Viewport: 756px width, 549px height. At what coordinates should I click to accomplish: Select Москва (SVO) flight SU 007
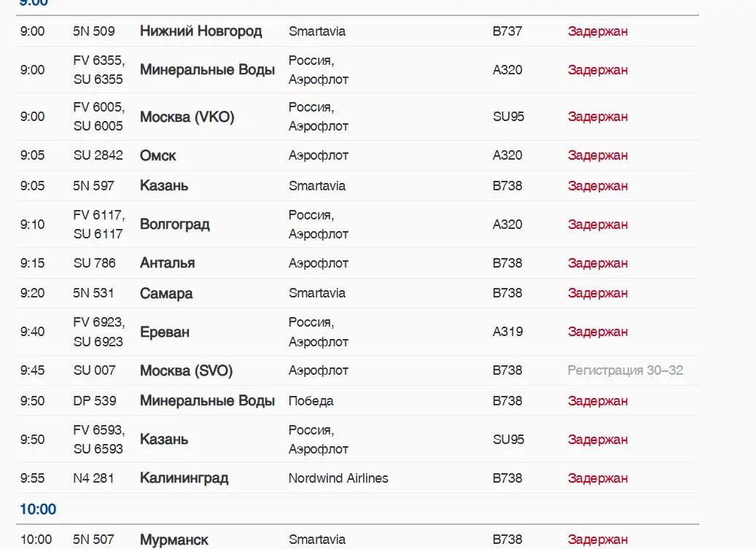point(186,370)
